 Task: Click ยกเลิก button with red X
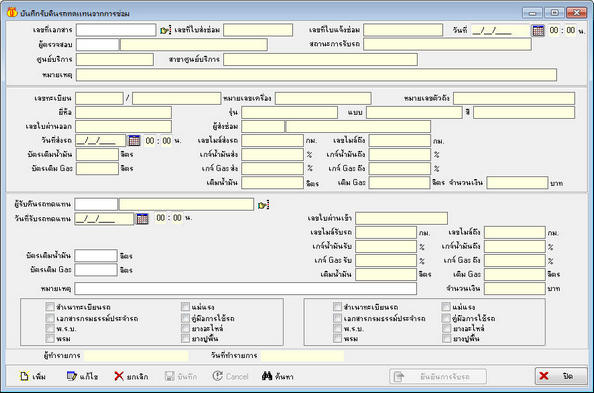point(131,376)
